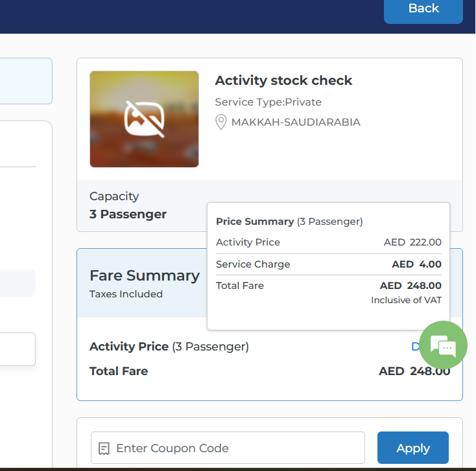
Task: Click the 3 Passenger capacity value
Action: pos(128,214)
